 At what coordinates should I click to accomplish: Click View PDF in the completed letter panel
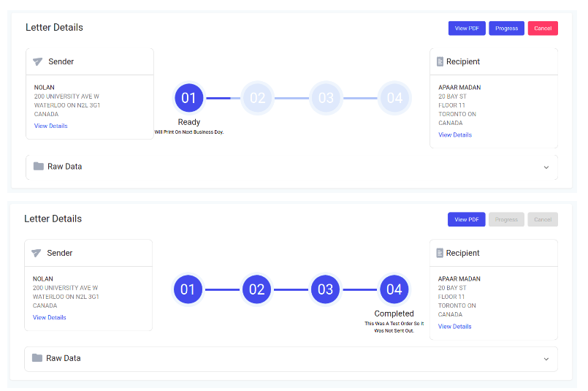pos(467,219)
